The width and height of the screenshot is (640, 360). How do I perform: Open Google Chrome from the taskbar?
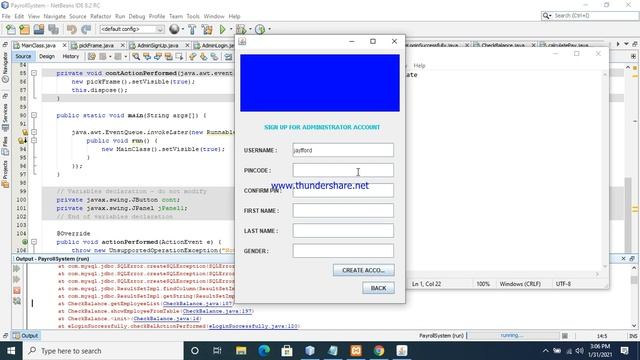pos(379,351)
